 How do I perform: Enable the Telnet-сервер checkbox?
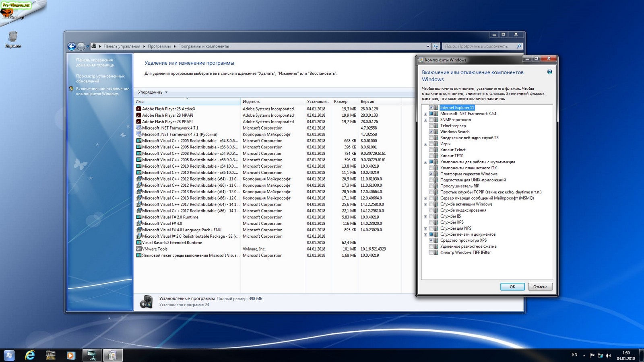[431, 126]
